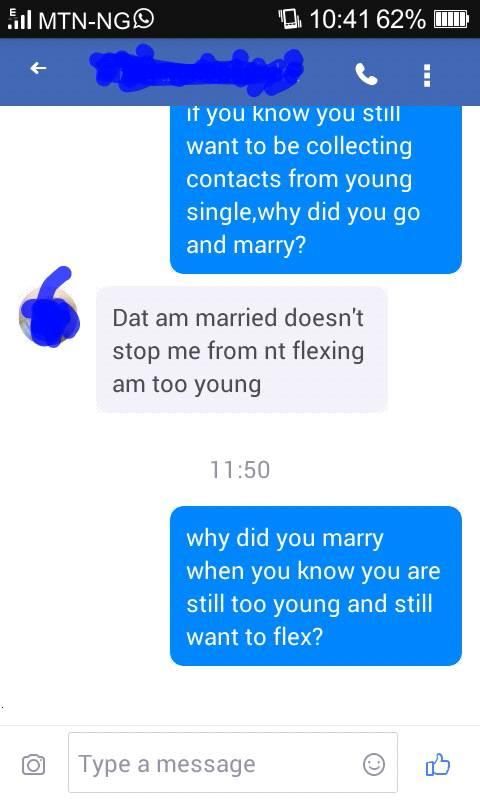Tap the Type a message field
The height and width of the screenshot is (800, 480).
[x=233, y=763]
